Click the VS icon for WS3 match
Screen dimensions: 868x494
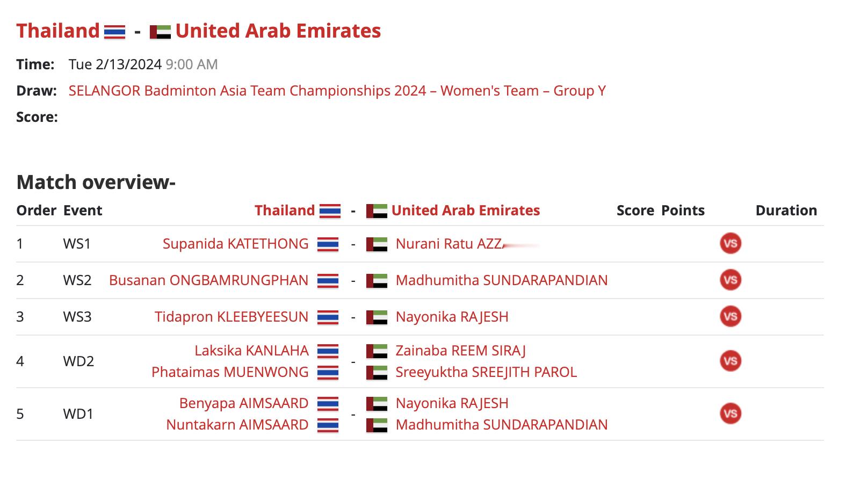(730, 316)
